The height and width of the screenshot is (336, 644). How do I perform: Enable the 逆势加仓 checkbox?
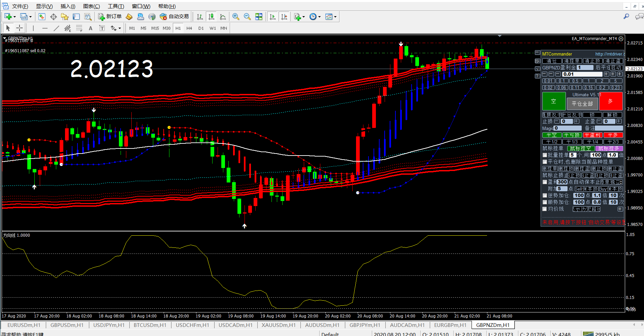(x=545, y=195)
